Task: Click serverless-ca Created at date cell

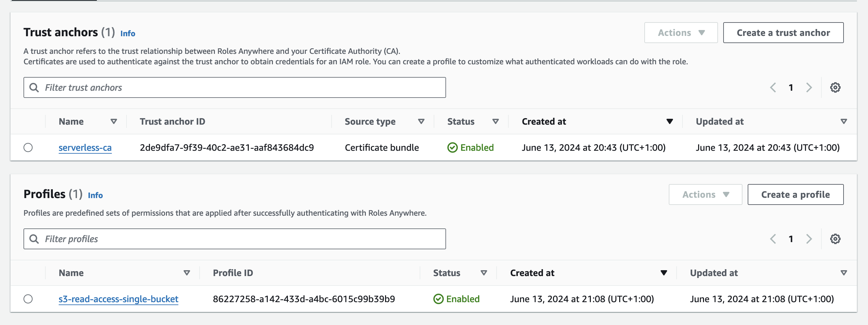Action: tap(593, 148)
